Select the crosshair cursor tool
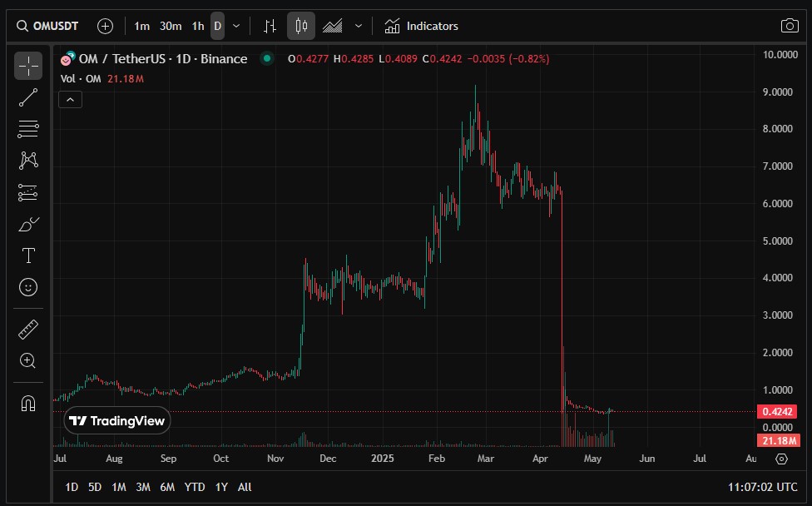The height and width of the screenshot is (506, 812). click(28, 66)
